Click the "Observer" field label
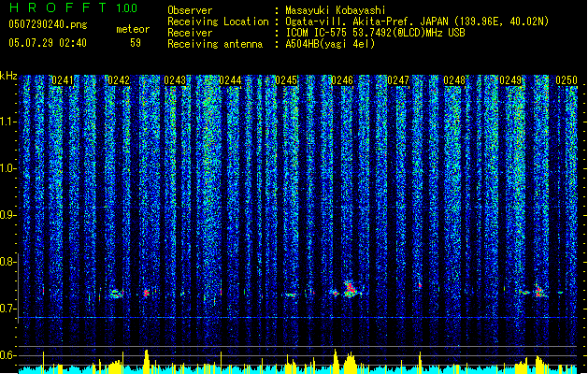The image size is (588, 374). 190,10
